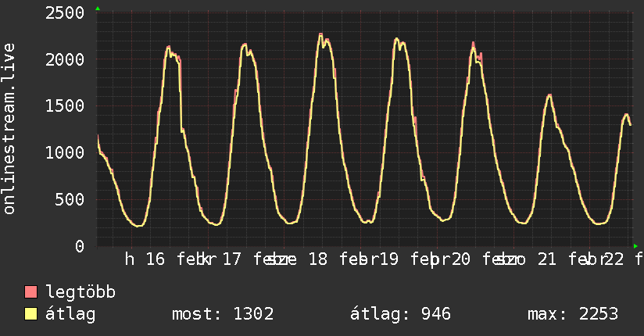
Task: Click the onlinestream.live vertical axis title
Action: coord(9,129)
